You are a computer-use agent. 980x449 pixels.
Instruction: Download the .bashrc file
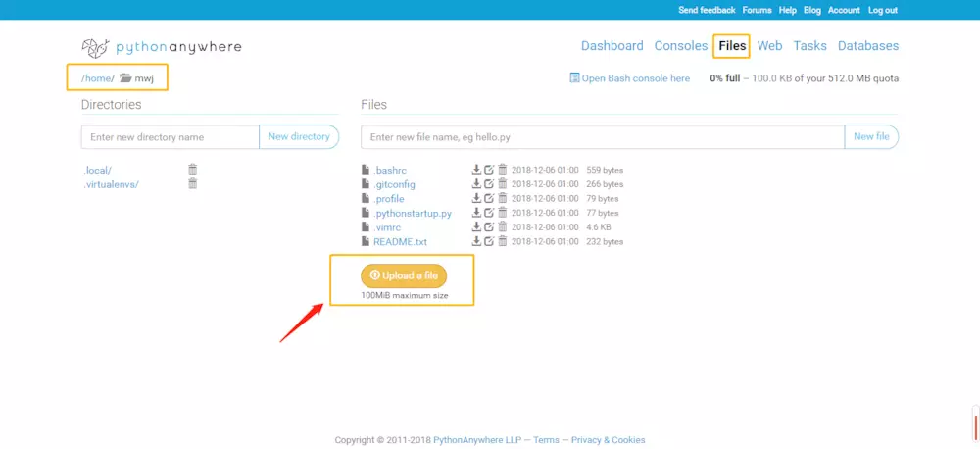click(476, 169)
